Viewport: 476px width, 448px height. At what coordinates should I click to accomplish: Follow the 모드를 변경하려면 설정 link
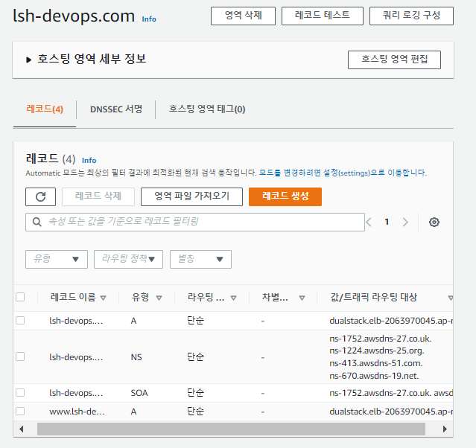click(343, 173)
